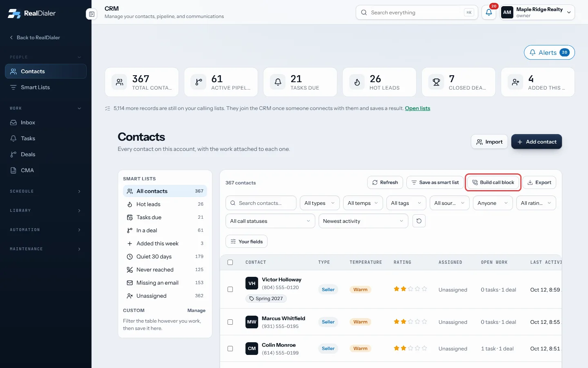This screenshot has height=368, width=588.
Task: Click the Add contact button
Action: (537, 141)
